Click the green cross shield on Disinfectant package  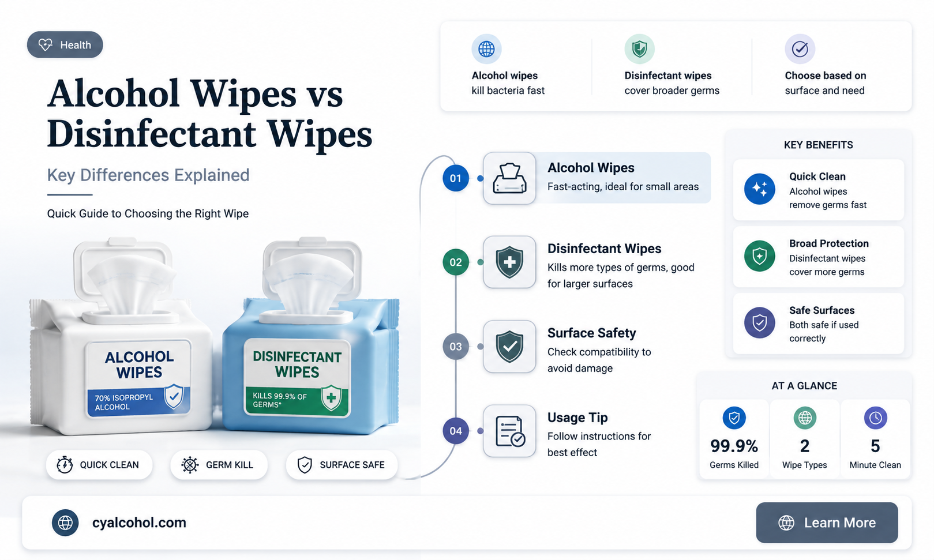pos(331,398)
